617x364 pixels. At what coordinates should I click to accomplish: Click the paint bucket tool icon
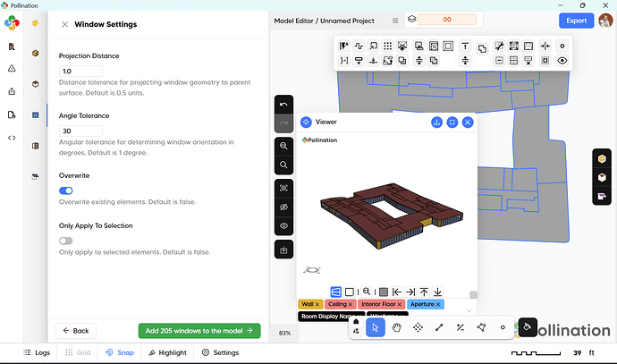pos(528,327)
